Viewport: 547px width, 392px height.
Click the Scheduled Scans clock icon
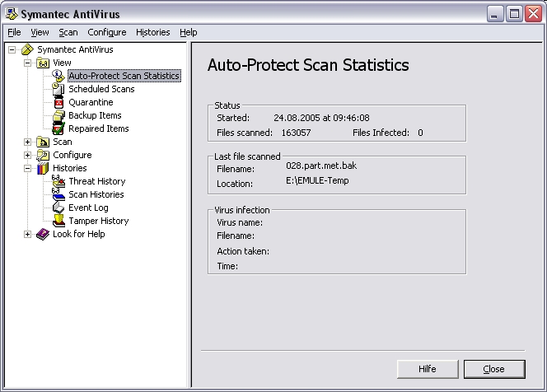[x=58, y=89]
